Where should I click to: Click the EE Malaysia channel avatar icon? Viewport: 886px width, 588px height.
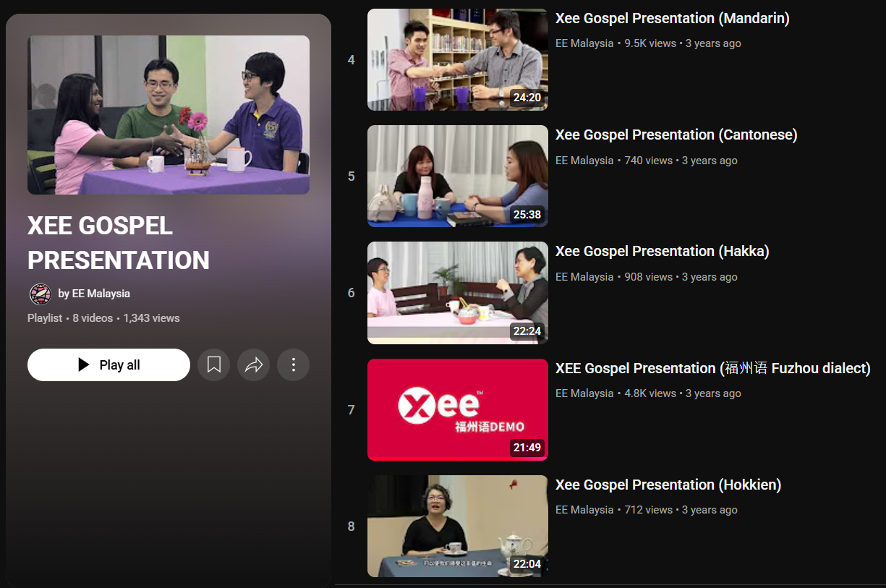(40, 294)
